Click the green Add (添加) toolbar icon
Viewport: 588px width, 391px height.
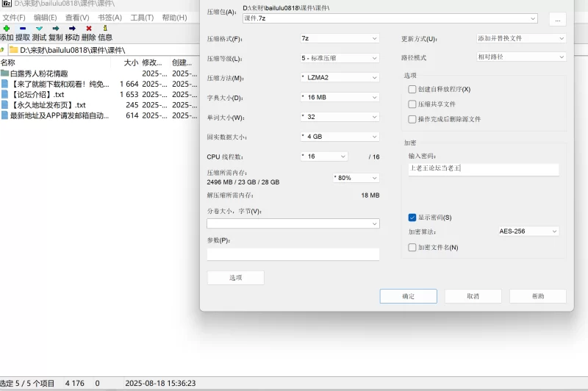(x=7, y=28)
